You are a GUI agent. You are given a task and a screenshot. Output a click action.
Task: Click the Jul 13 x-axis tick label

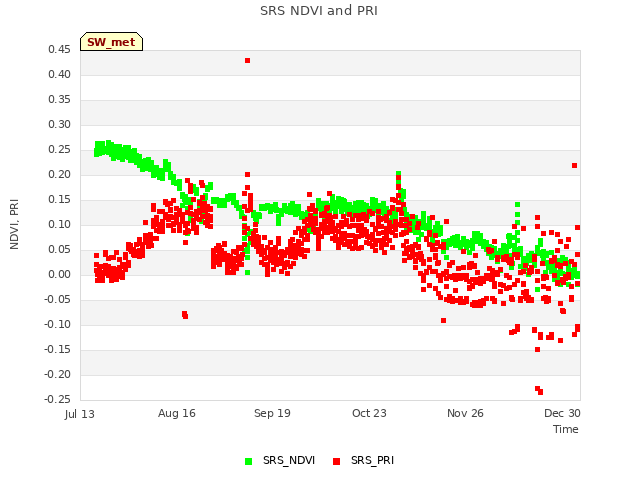click(x=80, y=414)
